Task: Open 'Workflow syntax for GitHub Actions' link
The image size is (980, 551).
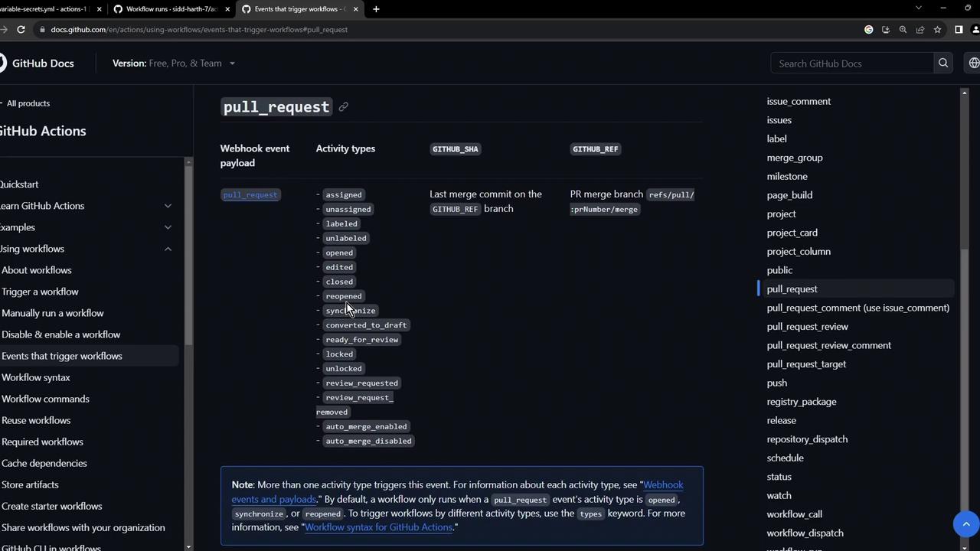Action: coord(378,527)
